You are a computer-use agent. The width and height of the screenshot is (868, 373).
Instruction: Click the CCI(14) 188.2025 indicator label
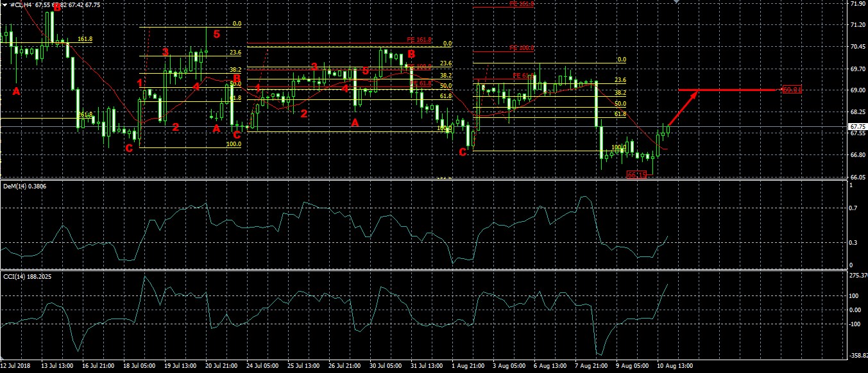[26, 276]
